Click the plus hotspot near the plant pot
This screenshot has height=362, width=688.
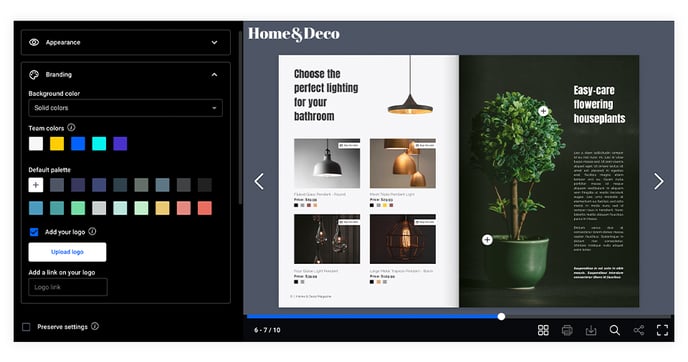[487, 240]
